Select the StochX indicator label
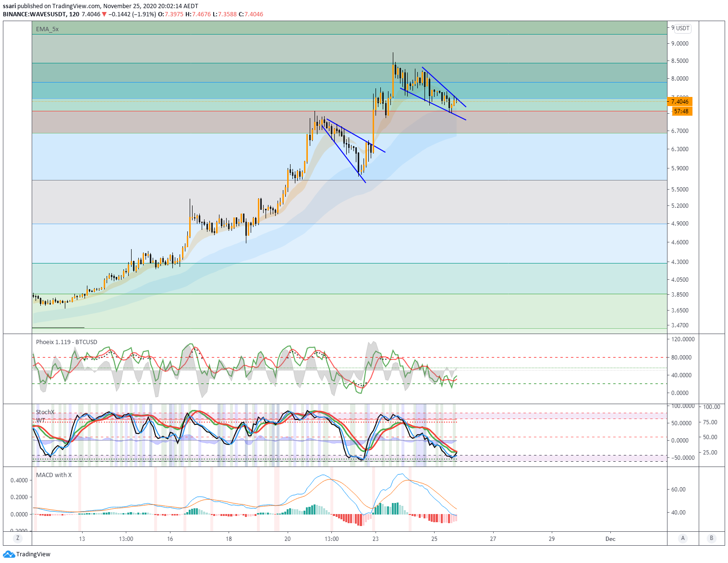The width and height of the screenshot is (728, 563). tap(45, 412)
